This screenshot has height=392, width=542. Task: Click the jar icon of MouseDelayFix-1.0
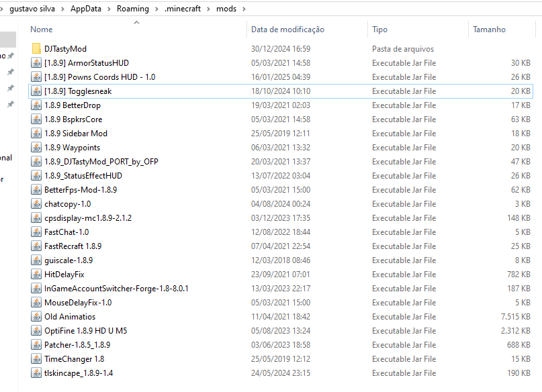click(x=36, y=303)
